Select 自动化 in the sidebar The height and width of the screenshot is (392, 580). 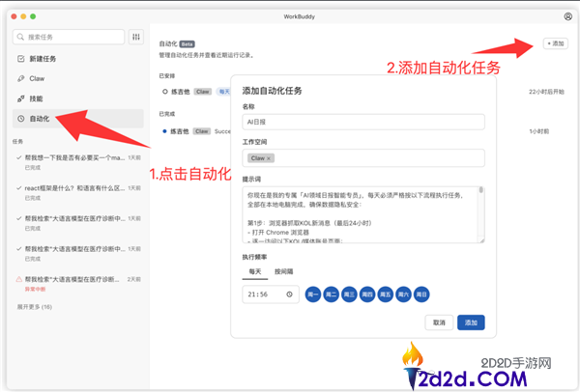click(x=39, y=118)
